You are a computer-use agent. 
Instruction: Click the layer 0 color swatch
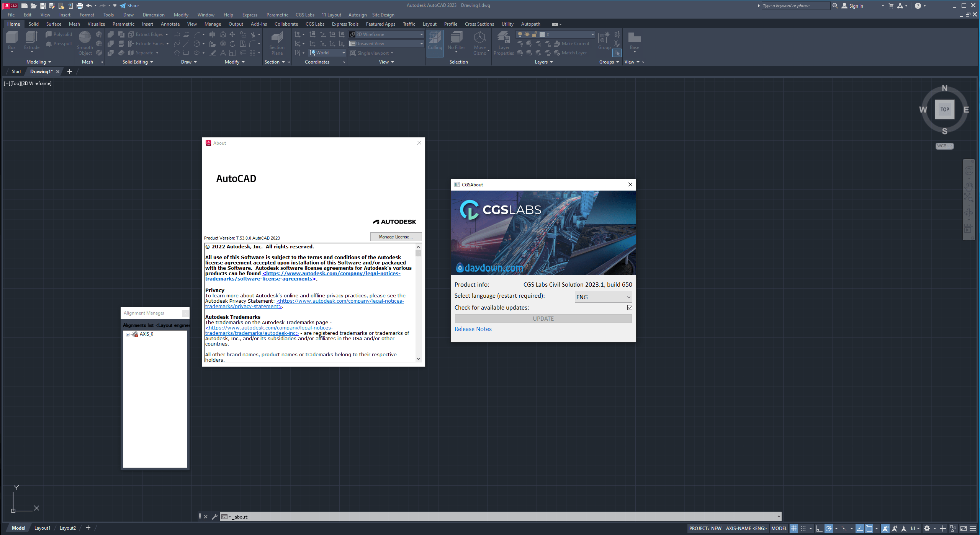(x=542, y=34)
